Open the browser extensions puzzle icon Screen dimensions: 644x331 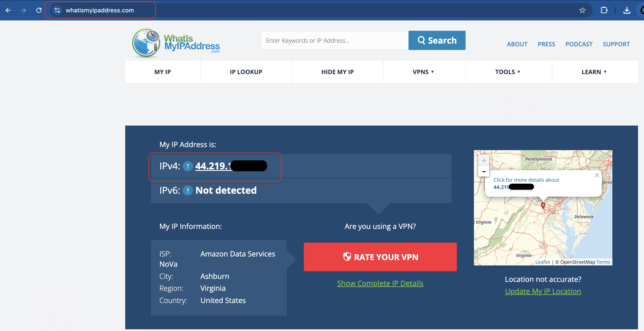click(604, 10)
